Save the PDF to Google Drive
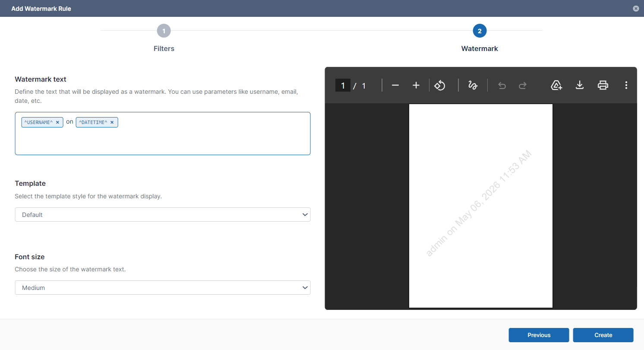This screenshot has width=644, height=350. [556, 86]
